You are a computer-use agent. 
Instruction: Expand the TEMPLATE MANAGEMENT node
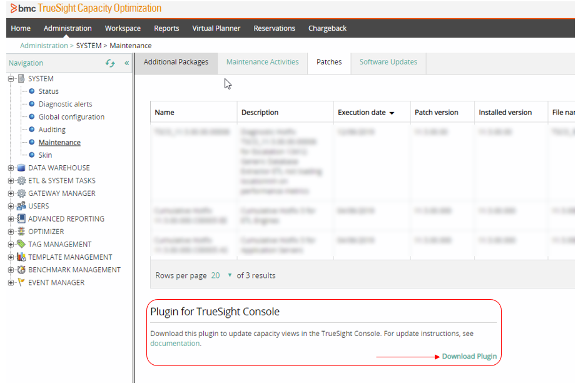click(x=11, y=257)
